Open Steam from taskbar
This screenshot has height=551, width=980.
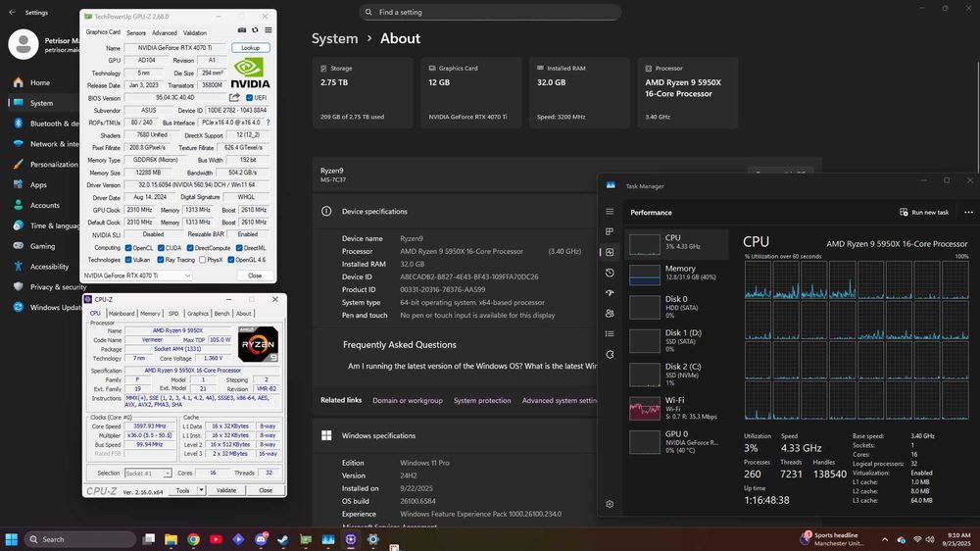pos(283,539)
